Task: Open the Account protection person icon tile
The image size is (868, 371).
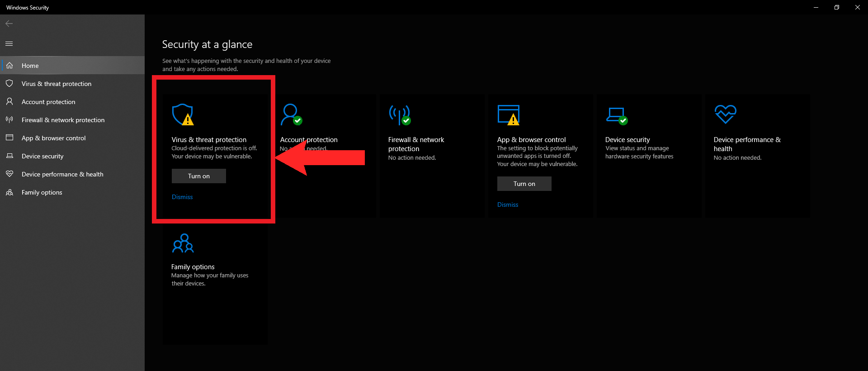Action: [291, 114]
